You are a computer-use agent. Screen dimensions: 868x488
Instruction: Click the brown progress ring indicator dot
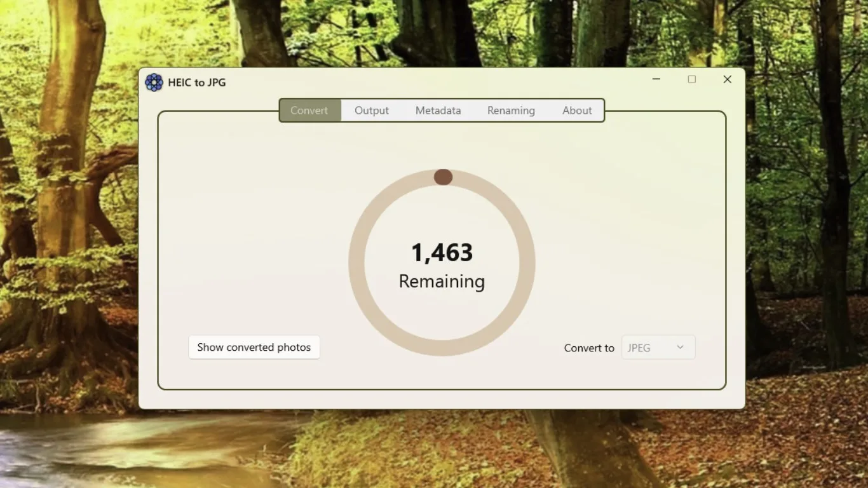(x=443, y=177)
